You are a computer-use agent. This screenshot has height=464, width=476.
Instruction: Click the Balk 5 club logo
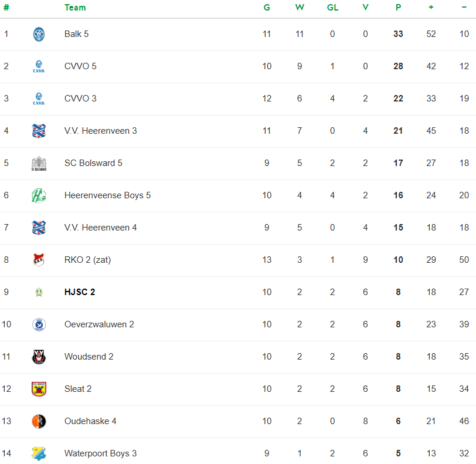[x=39, y=34]
